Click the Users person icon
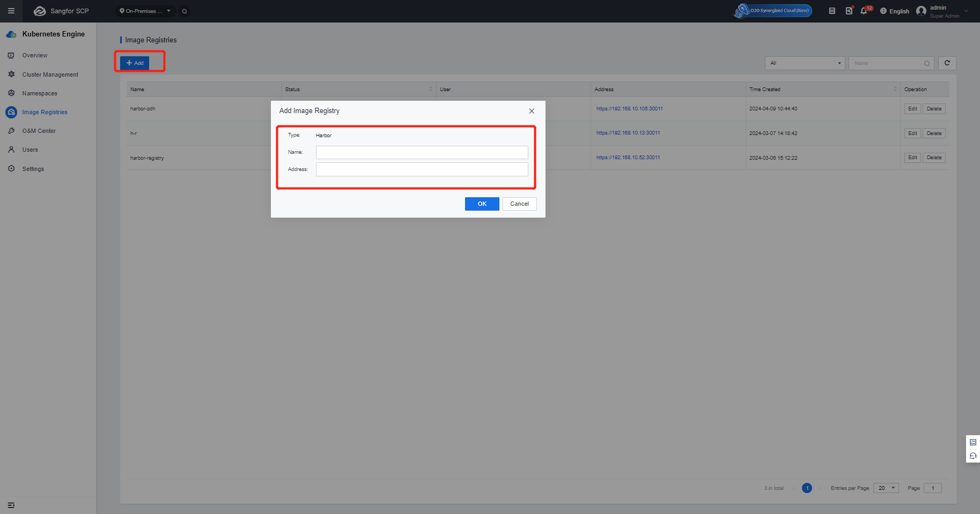Image resolution: width=980 pixels, height=514 pixels. click(11, 150)
